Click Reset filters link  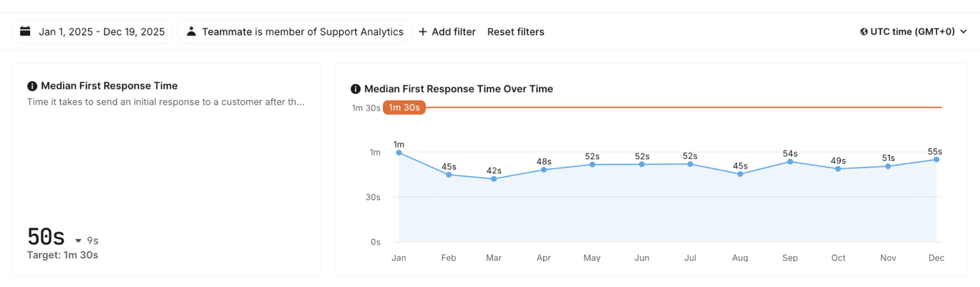[516, 32]
